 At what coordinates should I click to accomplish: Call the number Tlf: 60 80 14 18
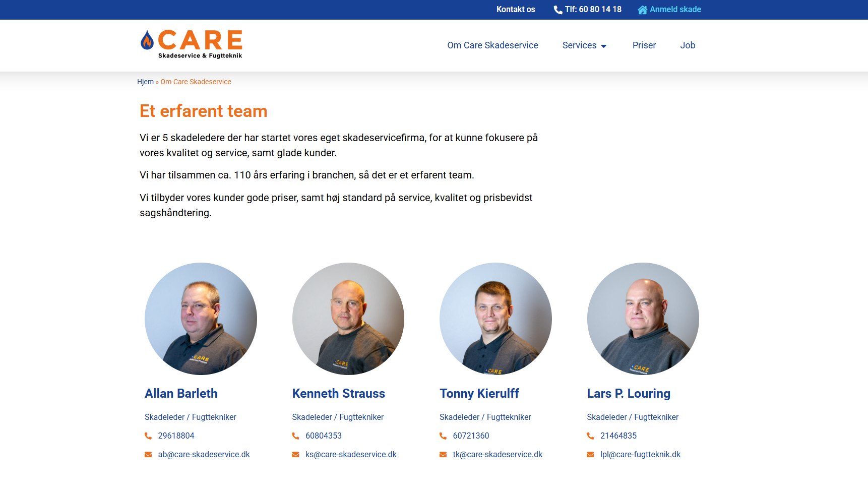(x=593, y=10)
